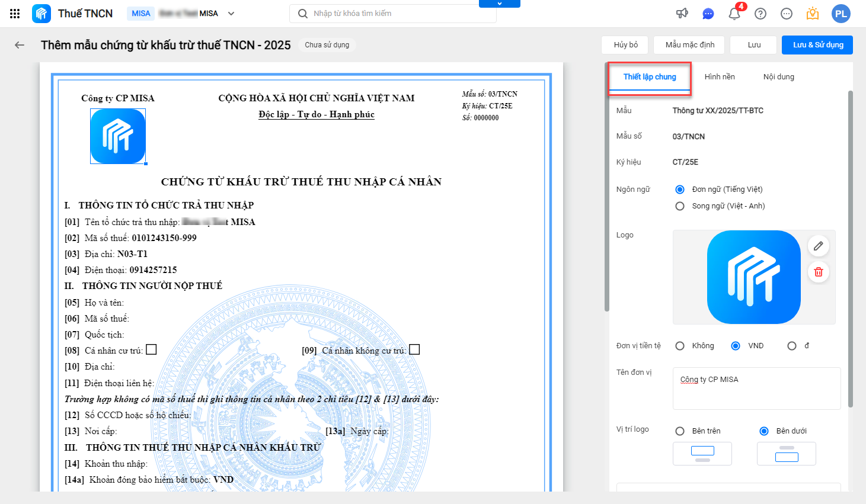The image size is (866, 504).
Task: Expand the company selector dropdown chevron
Action: click(231, 14)
